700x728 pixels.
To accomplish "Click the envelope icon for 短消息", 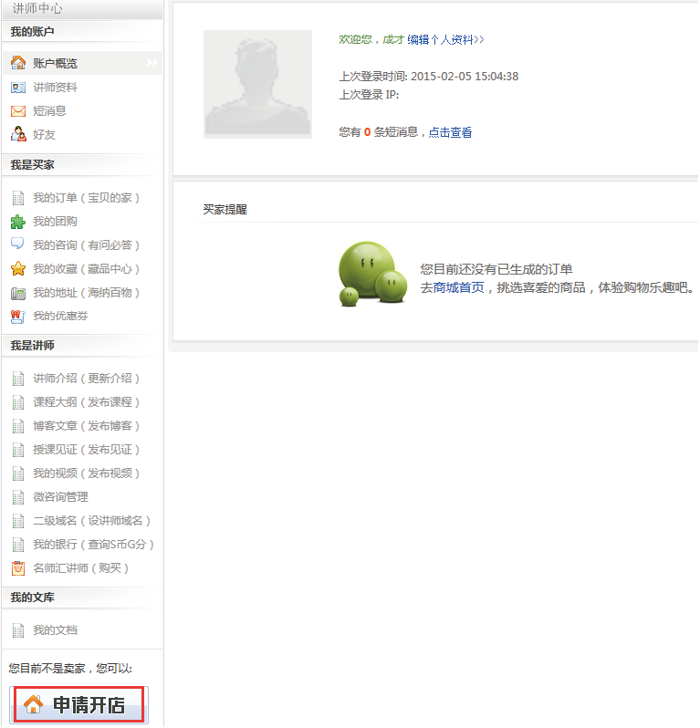I will tap(18, 111).
